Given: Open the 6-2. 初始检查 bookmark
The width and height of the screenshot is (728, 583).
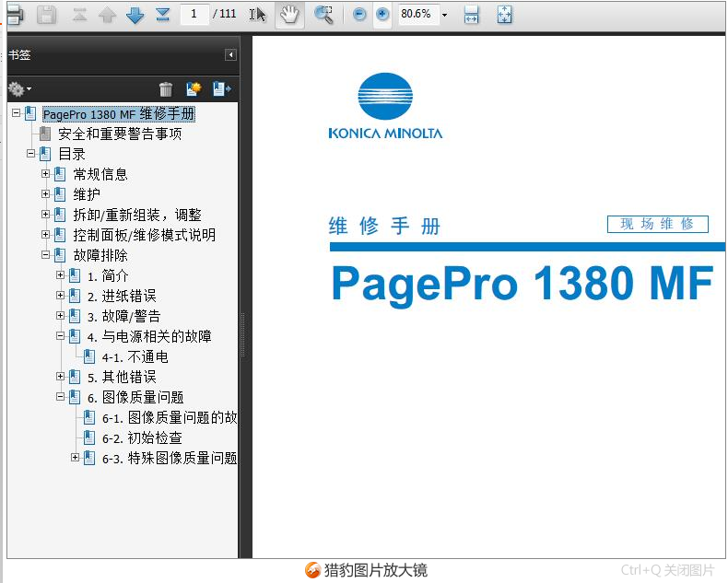Looking at the screenshot, I should [x=142, y=437].
